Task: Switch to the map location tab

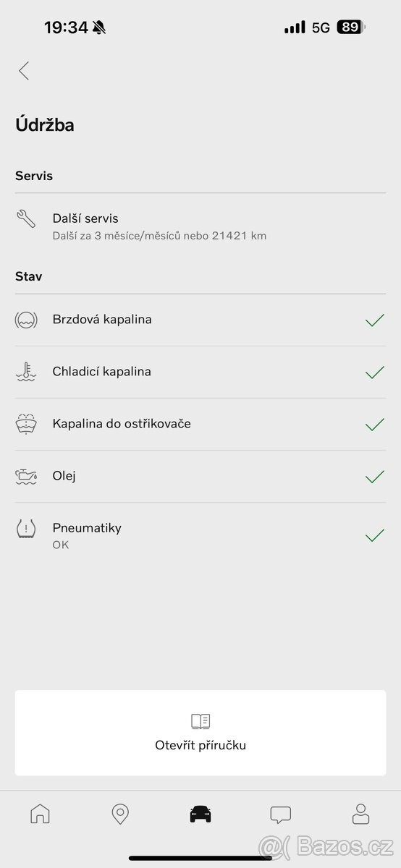Action: pyautogui.click(x=120, y=814)
